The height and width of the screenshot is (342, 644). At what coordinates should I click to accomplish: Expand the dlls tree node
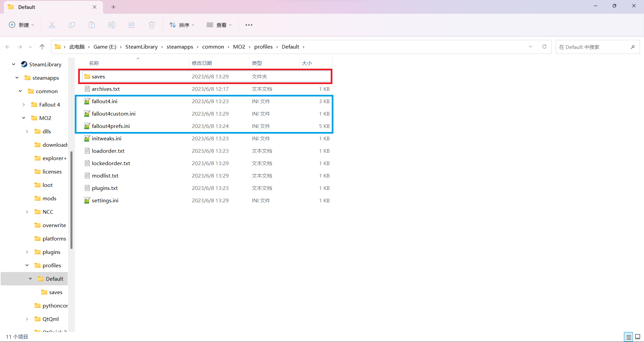point(27,131)
